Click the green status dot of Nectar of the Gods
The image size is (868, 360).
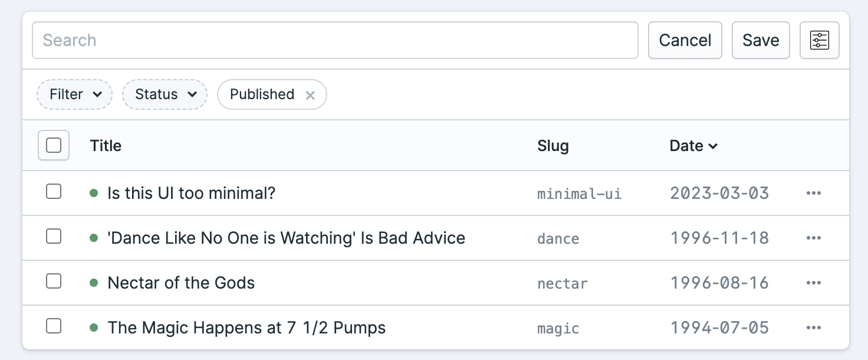point(93,283)
